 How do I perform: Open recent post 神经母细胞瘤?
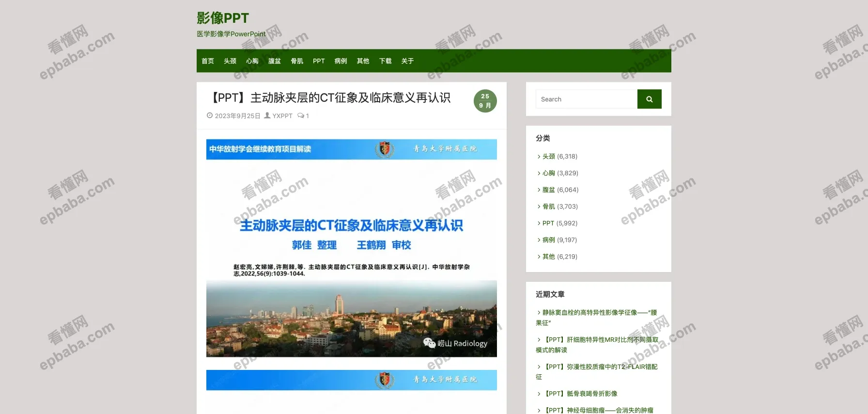pos(598,410)
